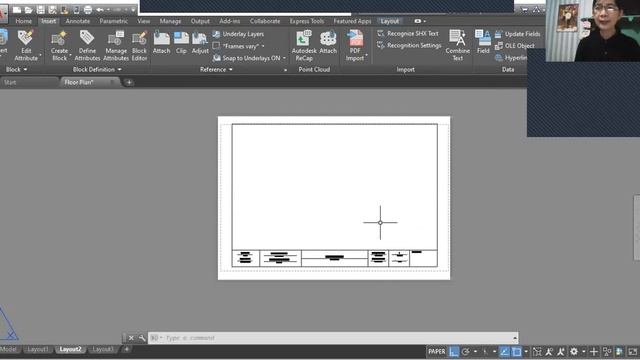Viewport: 640px width, 360px height.
Task: Click the Open file icon in quick access
Action: [29, 9]
